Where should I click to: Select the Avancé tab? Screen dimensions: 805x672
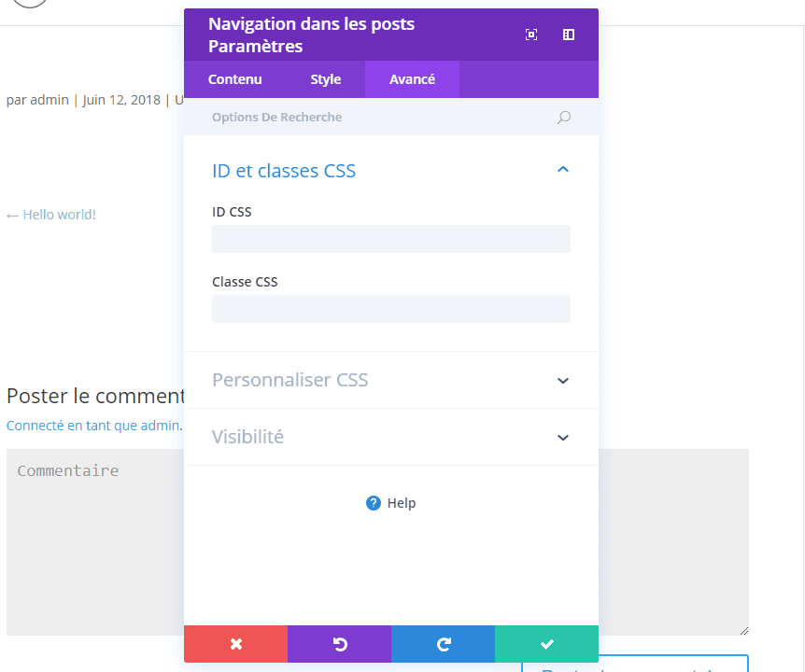(x=412, y=79)
